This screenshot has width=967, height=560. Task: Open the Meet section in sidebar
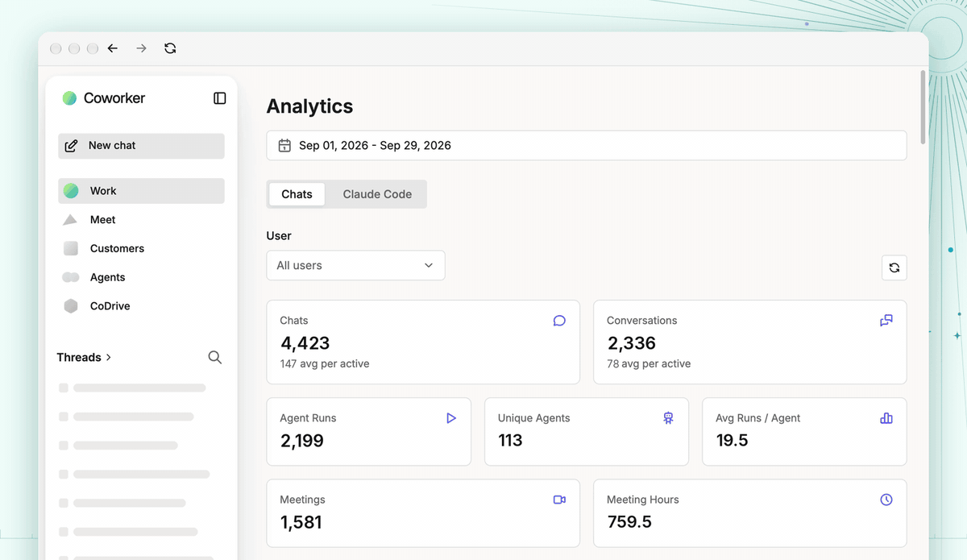pyautogui.click(x=141, y=220)
